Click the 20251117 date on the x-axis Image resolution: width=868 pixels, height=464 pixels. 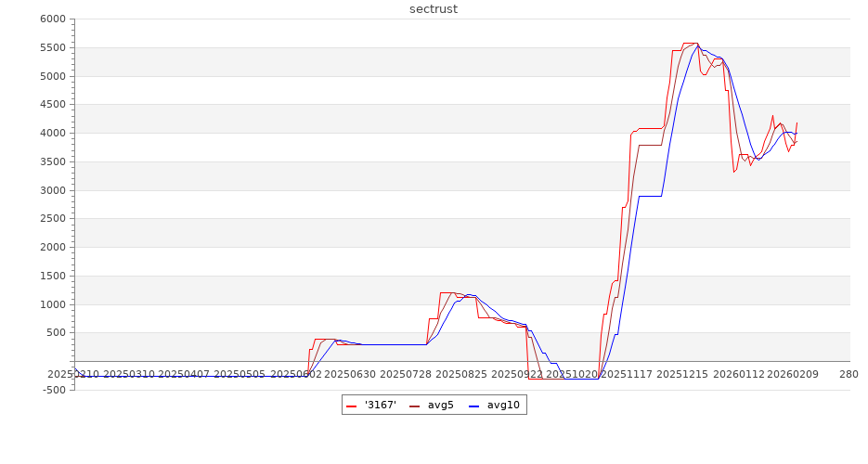point(628,374)
